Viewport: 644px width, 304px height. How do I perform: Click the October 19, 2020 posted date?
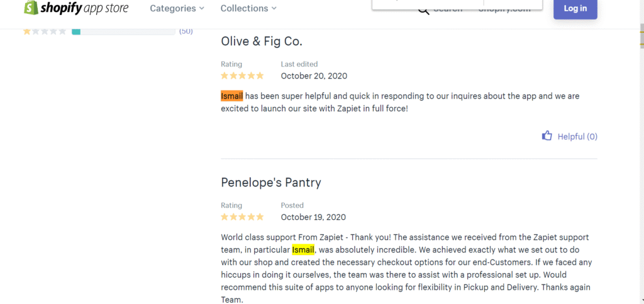(314, 217)
